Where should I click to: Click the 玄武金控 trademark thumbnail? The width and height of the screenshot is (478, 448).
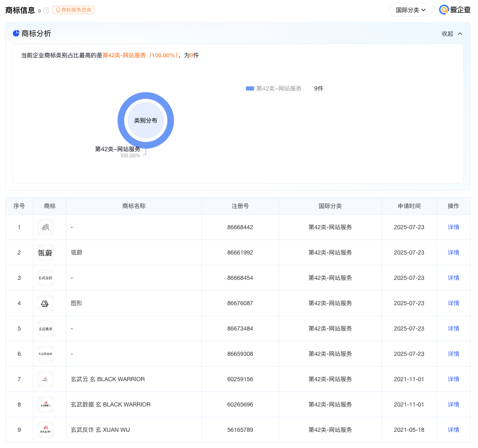45,278
